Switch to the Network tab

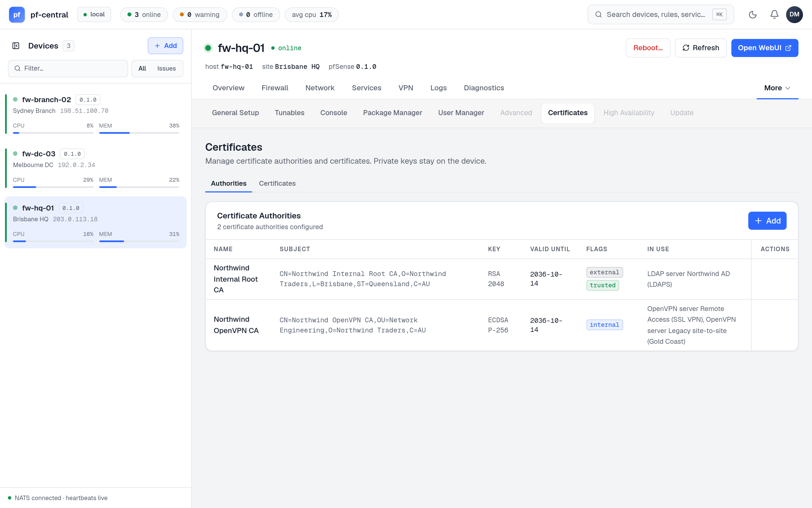[320, 88]
